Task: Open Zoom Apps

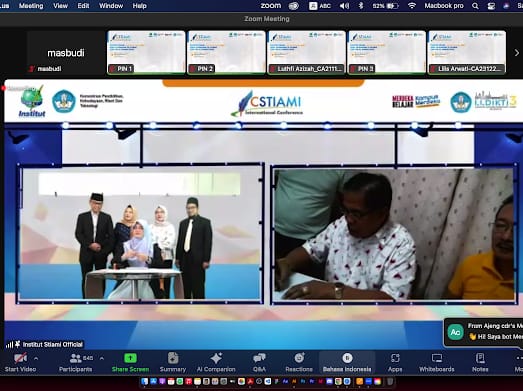Action: (x=395, y=363)
